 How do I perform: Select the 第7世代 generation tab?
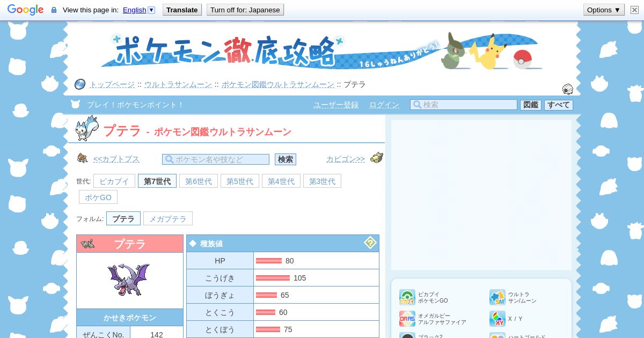pyautogui.click(x=157, y=181)
